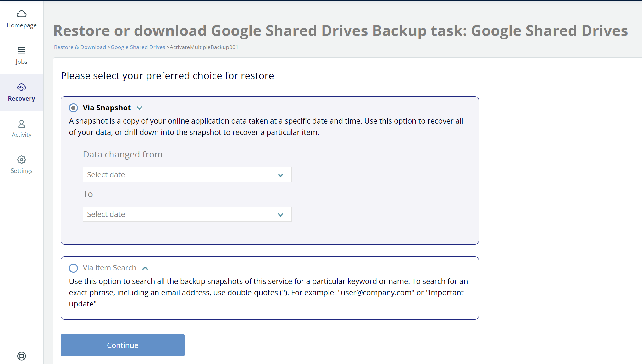This screenshot has height=364, width=642.
Task: Toggle the Via Item Search chevron
Action: tap(145, 268)
